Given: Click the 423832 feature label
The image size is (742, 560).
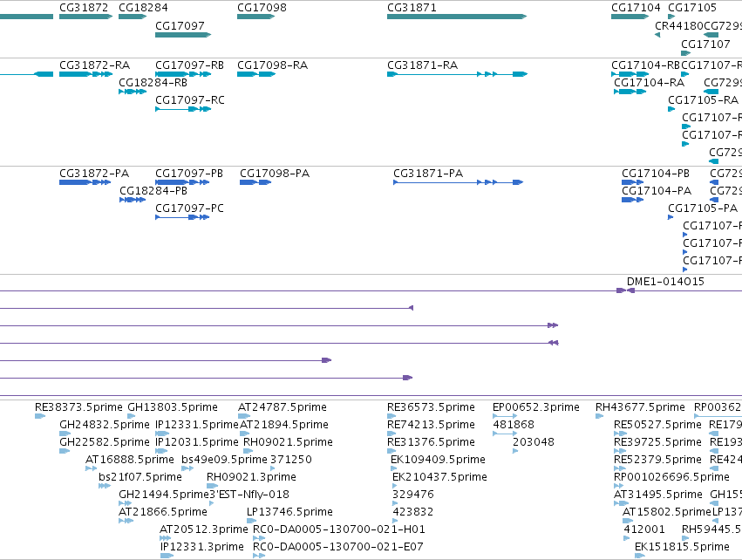Looking at the screenshot, I should click(x=412, y=512).
